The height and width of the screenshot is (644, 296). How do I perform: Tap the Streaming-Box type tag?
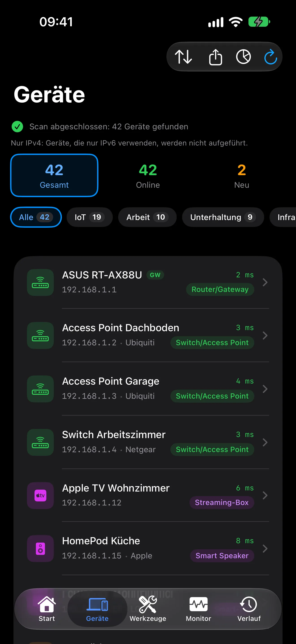(x=222, y=503)
